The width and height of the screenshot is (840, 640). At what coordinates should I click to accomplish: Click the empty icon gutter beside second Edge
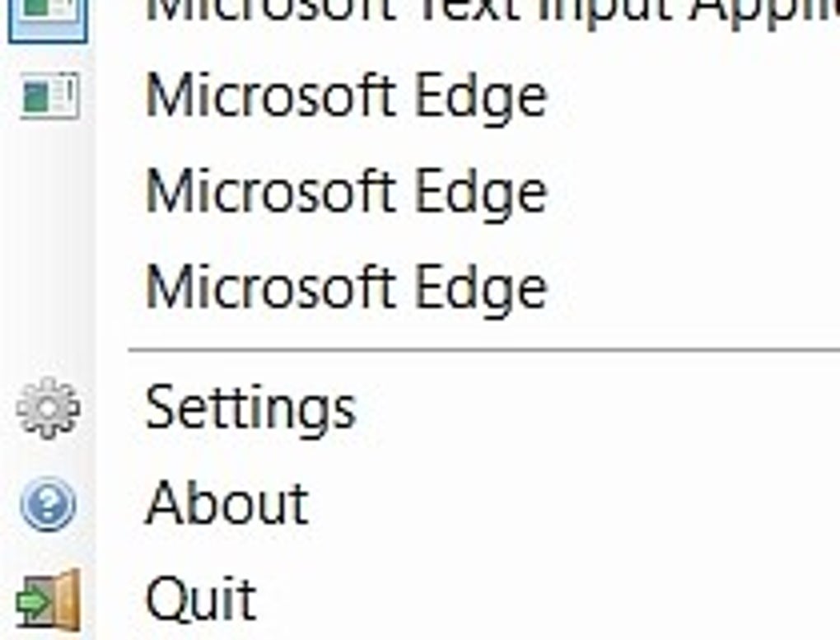49,192
